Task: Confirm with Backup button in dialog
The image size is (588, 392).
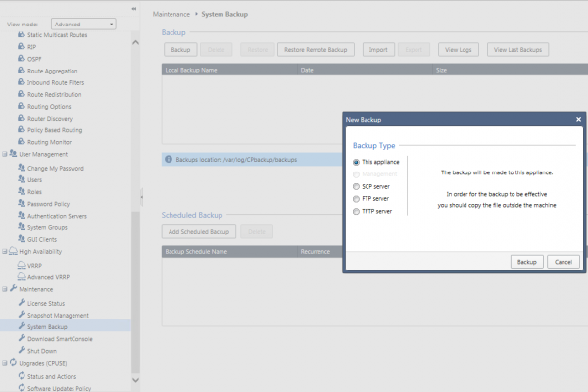Action: 526,262
